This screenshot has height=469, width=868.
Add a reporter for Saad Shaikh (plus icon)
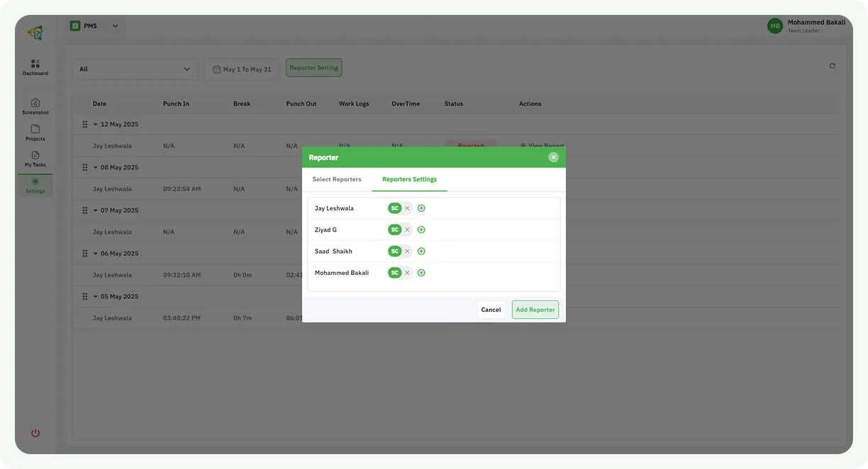(421, 252)
